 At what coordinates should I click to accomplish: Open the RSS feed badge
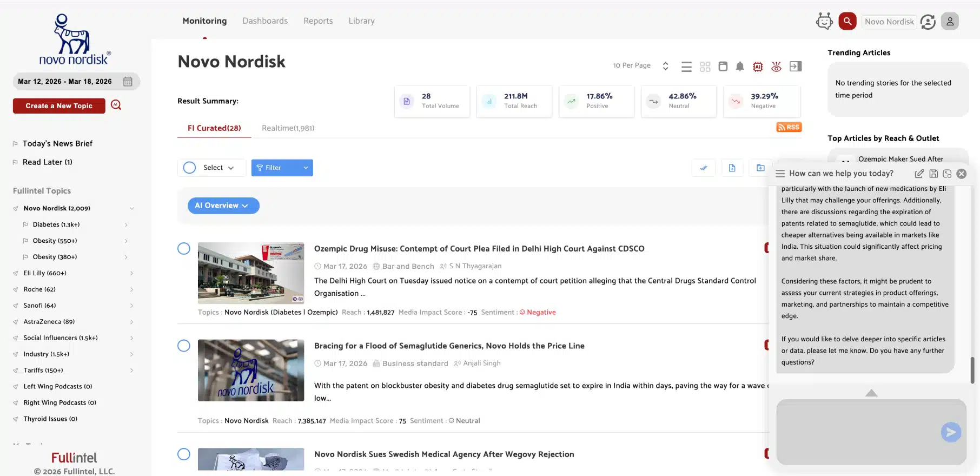pos(789,127)
